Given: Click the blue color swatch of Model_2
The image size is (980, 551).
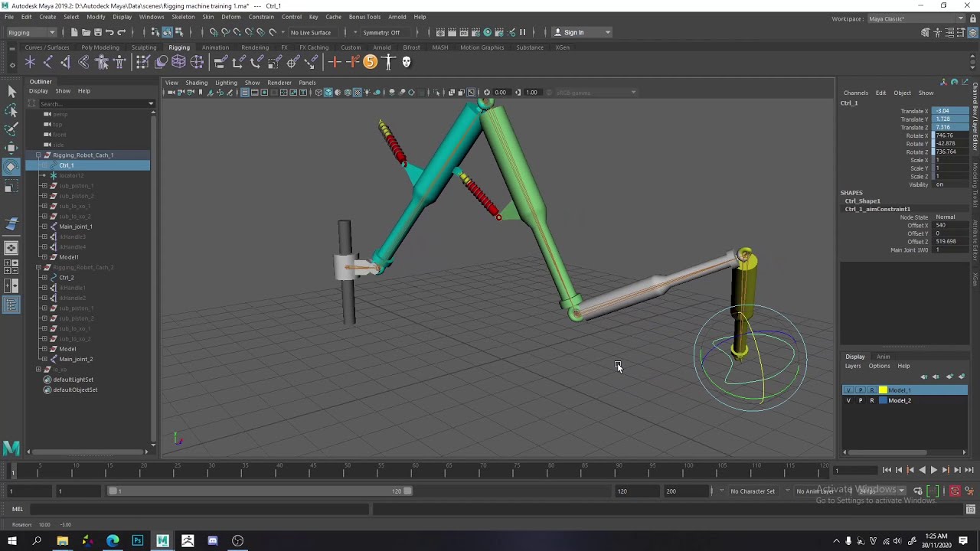Looking at the screenshot, I should (x=883, y=400).
